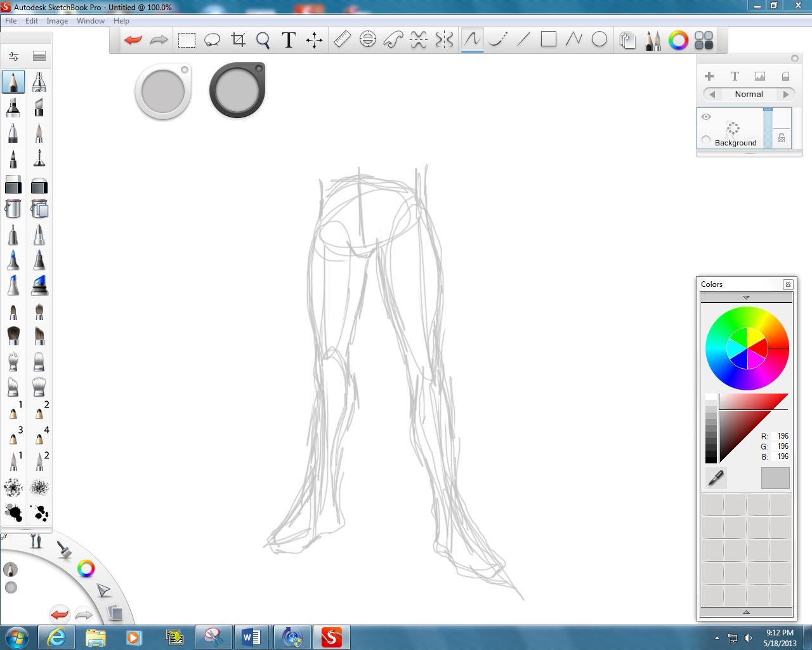Pick the Lasso selection tool
The width and height of the screenshot is (812, 650).
(x=212, y=39)
